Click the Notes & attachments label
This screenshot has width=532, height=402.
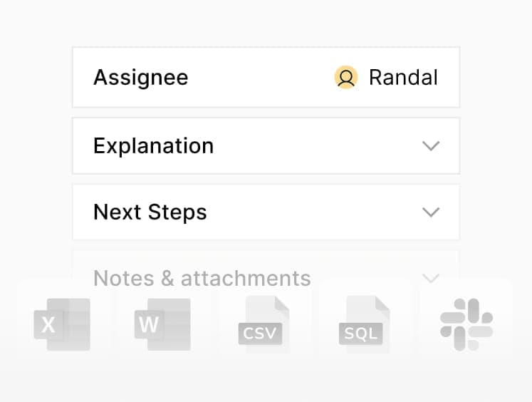pos(202,279)
